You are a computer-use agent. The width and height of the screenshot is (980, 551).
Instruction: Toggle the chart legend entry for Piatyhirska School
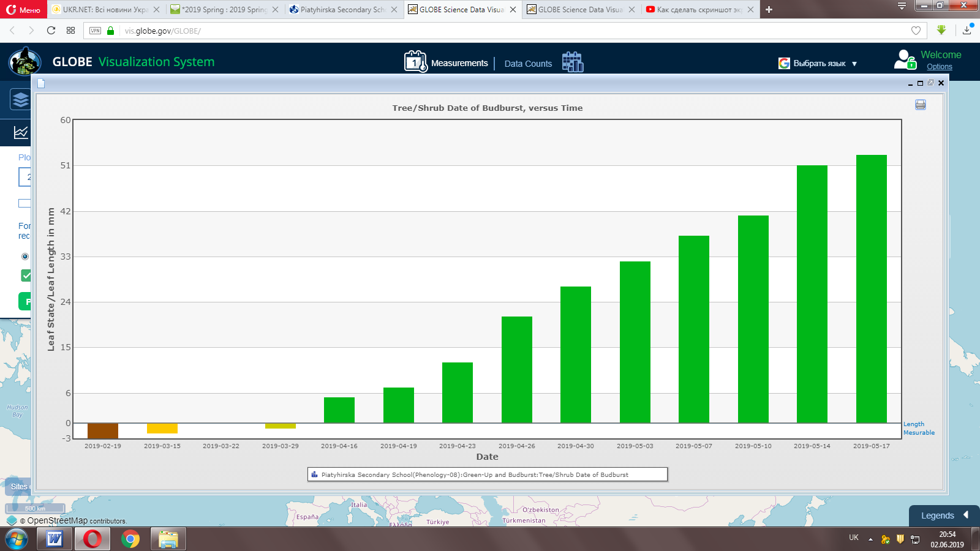pos(487,474)
